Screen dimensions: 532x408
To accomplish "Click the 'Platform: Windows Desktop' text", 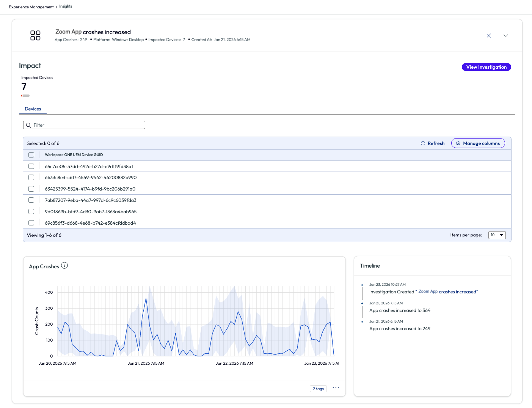I will tap(119, 39).
